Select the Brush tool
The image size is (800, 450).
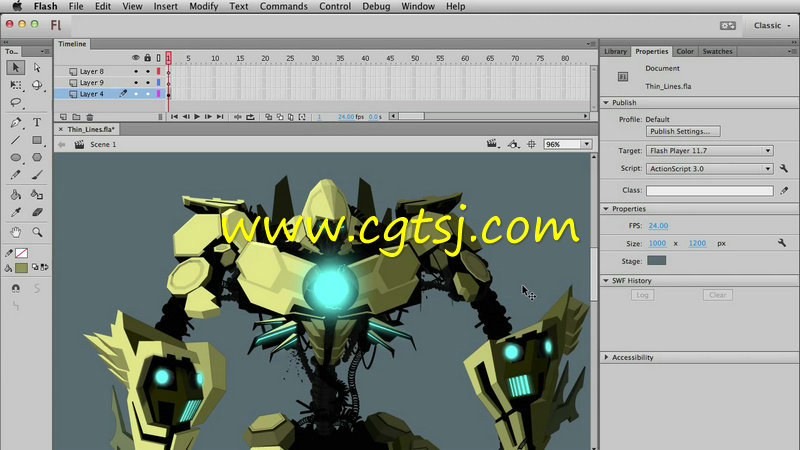tap(37, 175)
